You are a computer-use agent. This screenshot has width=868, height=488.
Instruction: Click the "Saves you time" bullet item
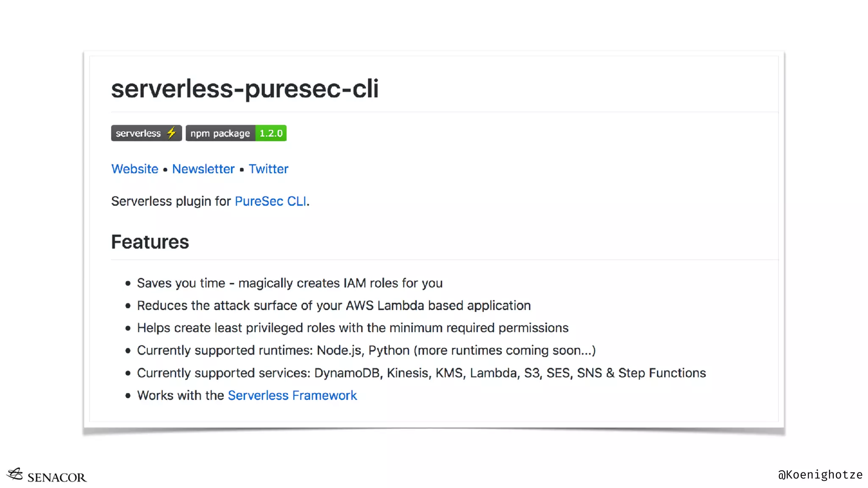289,283
